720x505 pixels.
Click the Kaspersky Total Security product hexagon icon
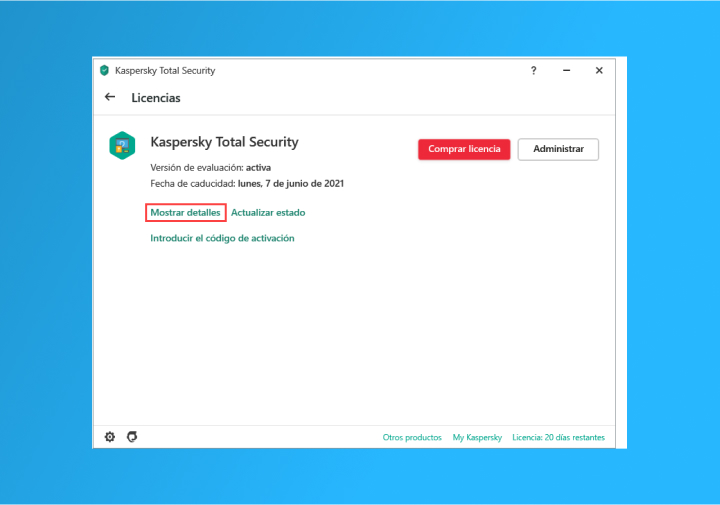(122, 146)
